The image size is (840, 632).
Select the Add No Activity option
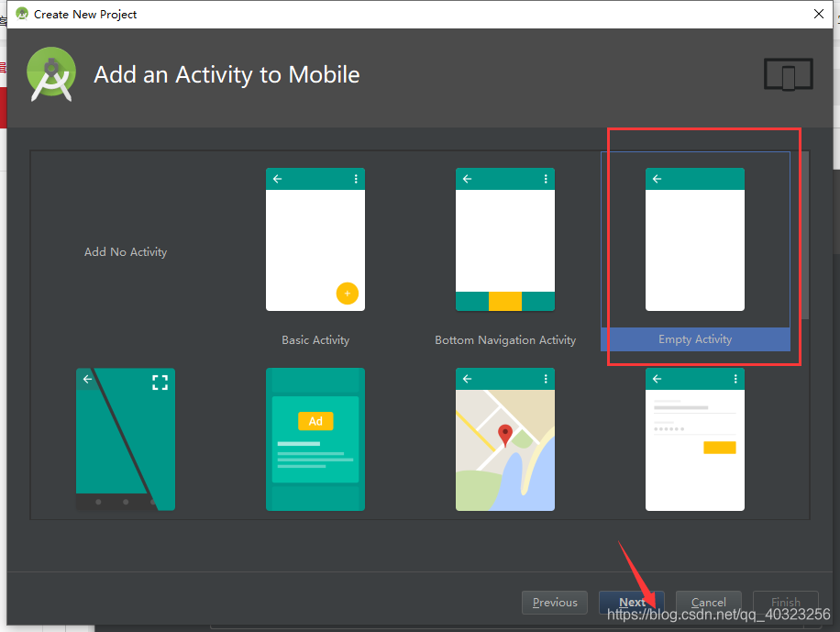(x=126, y=252)
